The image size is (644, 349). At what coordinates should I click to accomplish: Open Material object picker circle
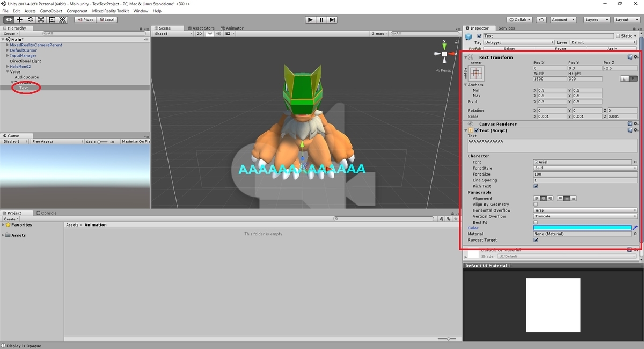(x=635, y=234)
